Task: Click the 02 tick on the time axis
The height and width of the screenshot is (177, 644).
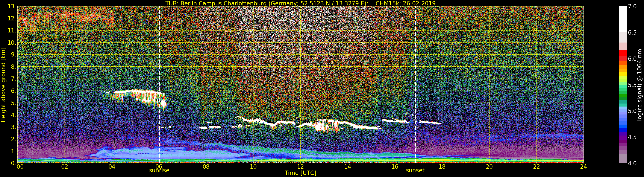Action: click(65, 167)
